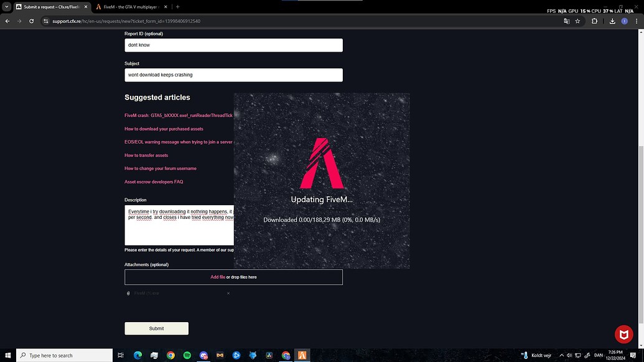Image resolution: width=644 pixels, height=362 pixels.
Task: Open How to download your purchased assets
Action: click(x=164, y=129)
